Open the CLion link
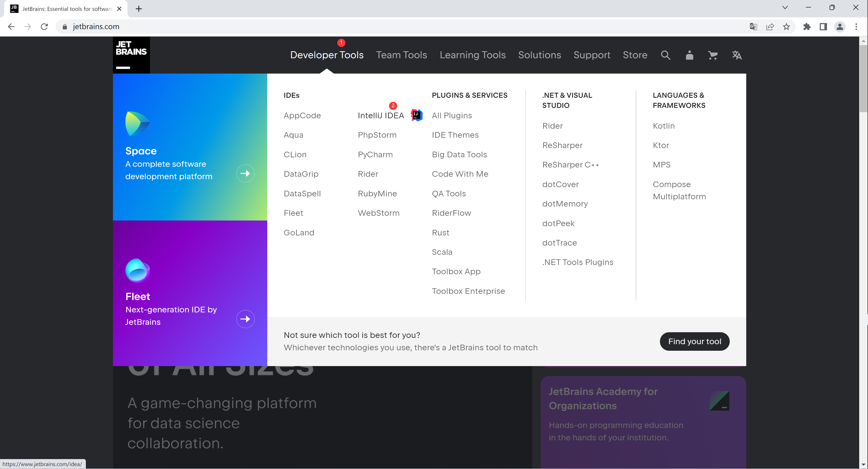Viewport: 868px width, 469px height. point(295,155)
